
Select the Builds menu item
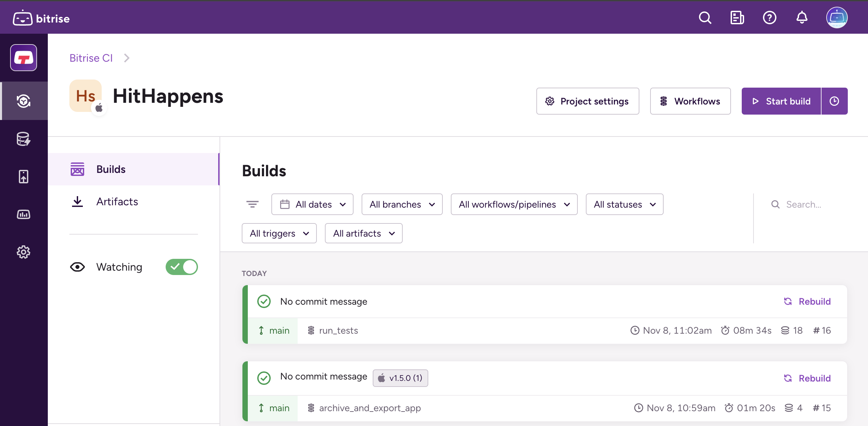(111, 169)
